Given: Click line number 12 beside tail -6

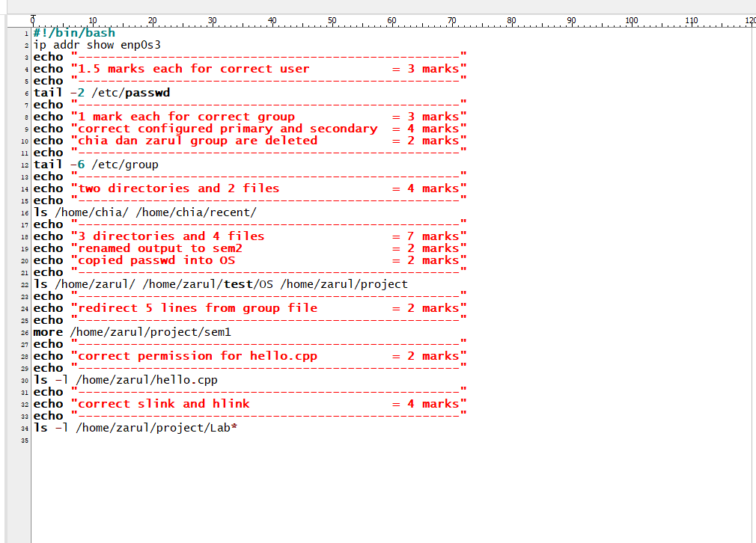Looking at the screenshot, I should (23, 165).
